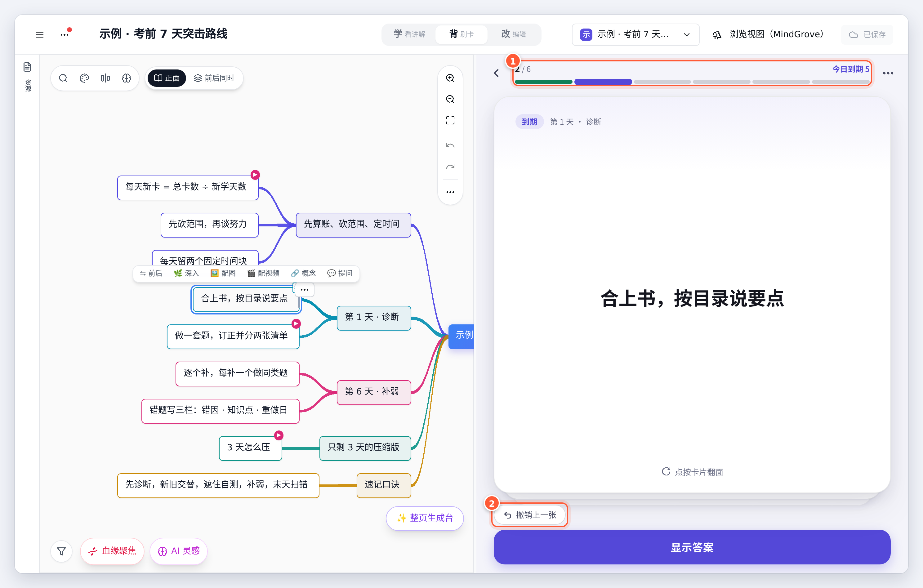Zoom out of the mind map
Image resolution: width=923 pixels, height=588 pixels.
click(450, 99)
